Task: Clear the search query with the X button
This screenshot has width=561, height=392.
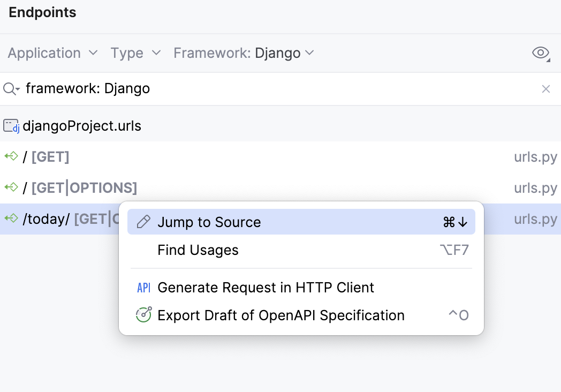Action: [x=545, y=88]
